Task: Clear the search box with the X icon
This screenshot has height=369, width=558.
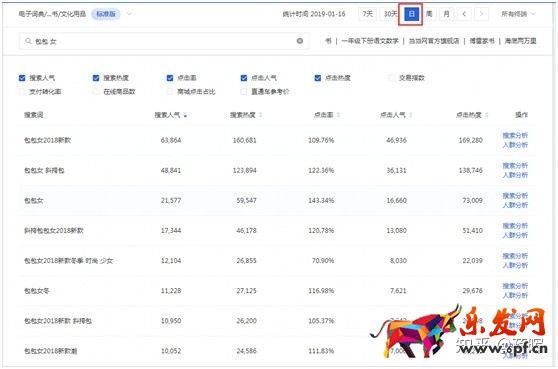Action: click(x=300, y=41)
